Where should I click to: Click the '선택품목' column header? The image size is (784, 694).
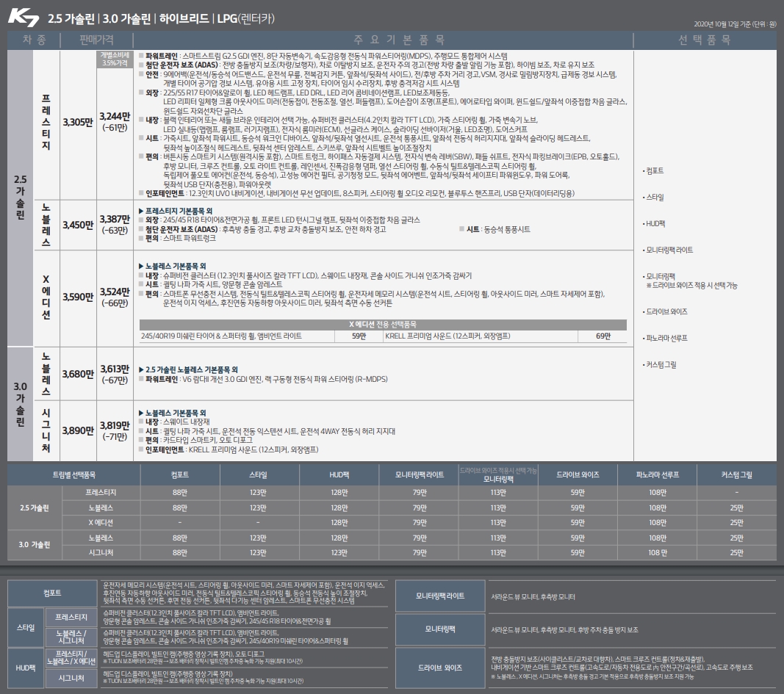coord(705,40)
